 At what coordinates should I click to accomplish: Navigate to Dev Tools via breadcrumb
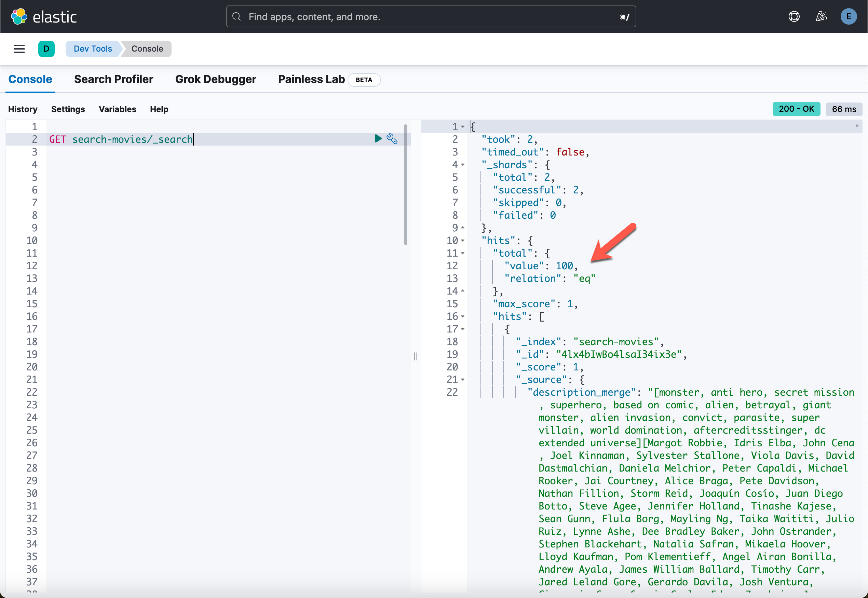[93, 48]
